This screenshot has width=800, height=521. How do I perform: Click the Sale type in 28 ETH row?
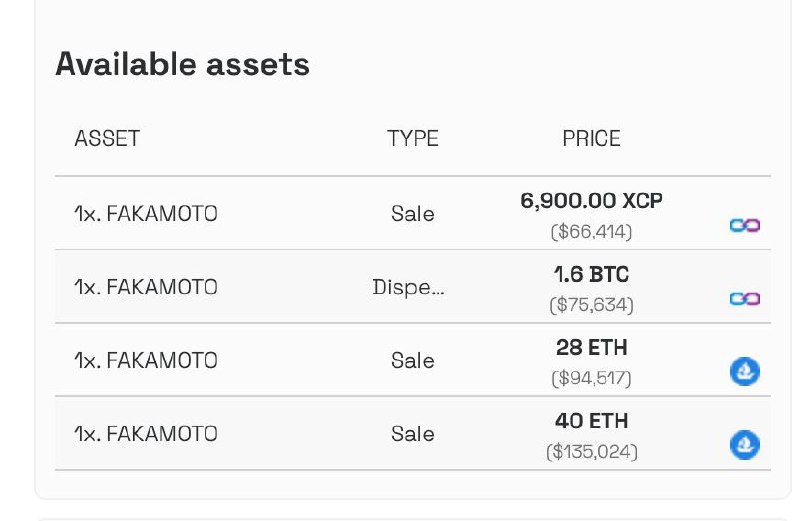[413, 361]
